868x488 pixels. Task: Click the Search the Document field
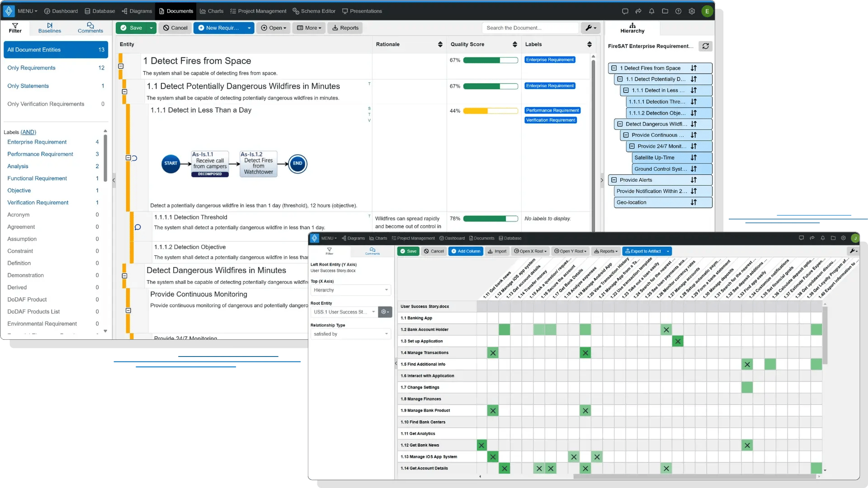pyautogui.click(x=530, y=28)
